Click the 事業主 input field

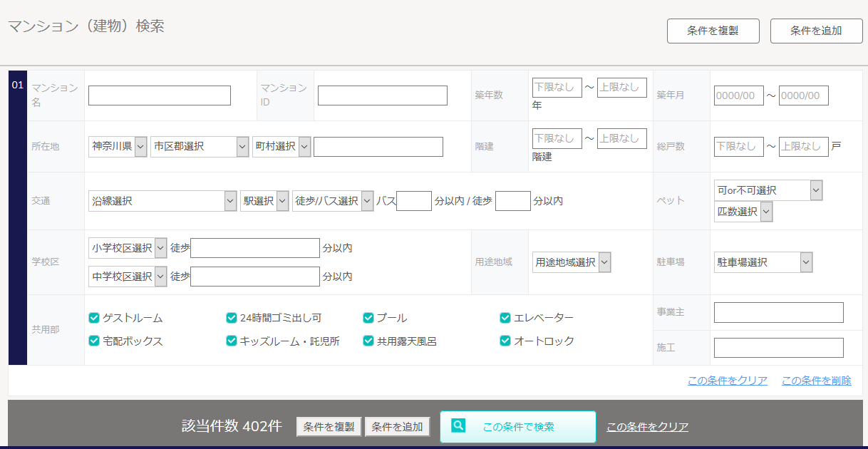(778, 312)
